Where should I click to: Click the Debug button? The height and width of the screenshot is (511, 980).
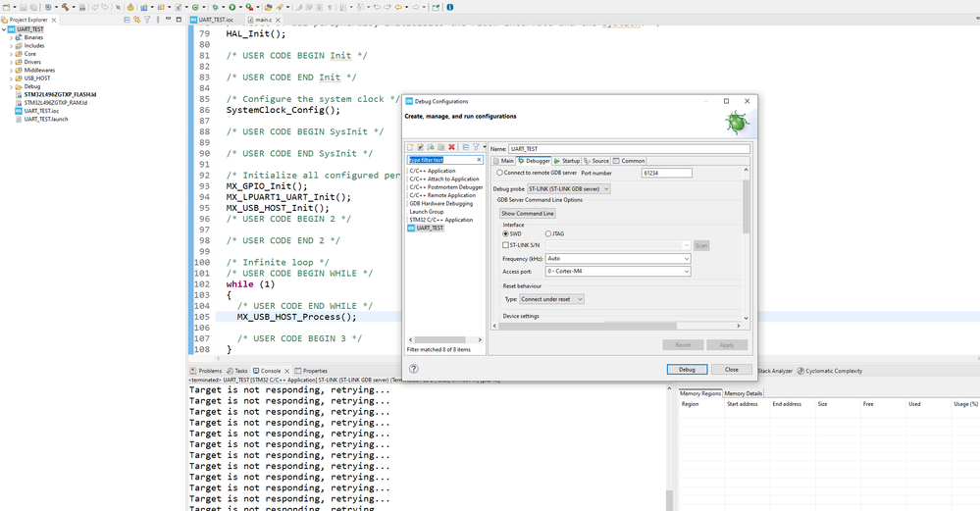[687, 369]
